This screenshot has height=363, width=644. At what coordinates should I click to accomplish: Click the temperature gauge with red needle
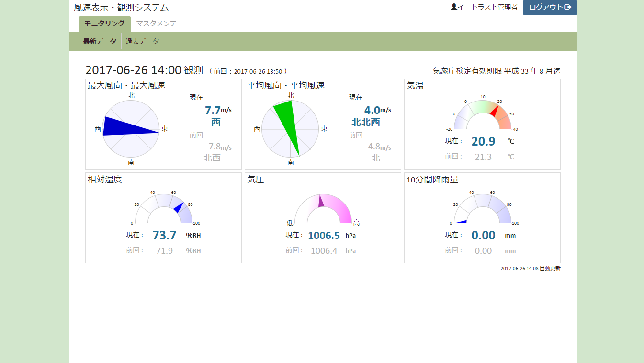coord(483,116)
